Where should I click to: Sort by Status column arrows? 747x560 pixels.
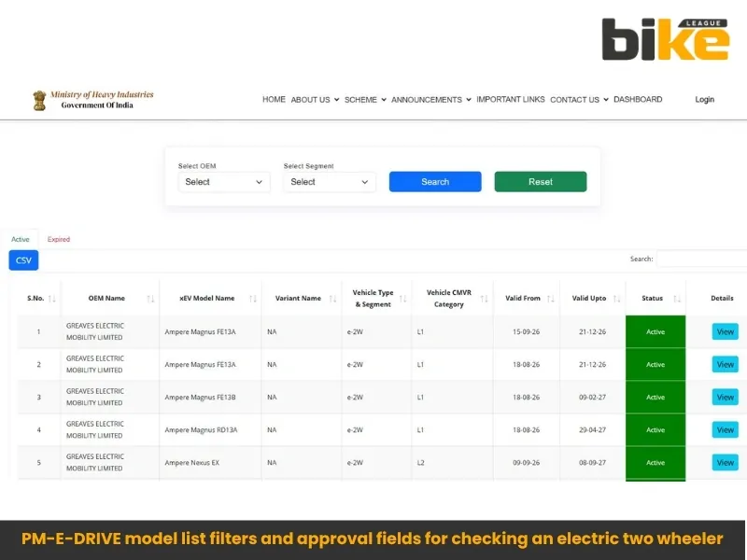click(676, 299)
